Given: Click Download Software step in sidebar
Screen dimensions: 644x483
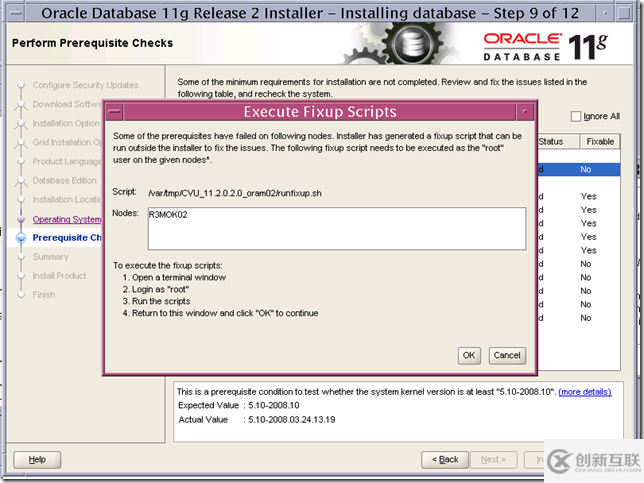Looking at the screenshot, I should tap(67, 104).
